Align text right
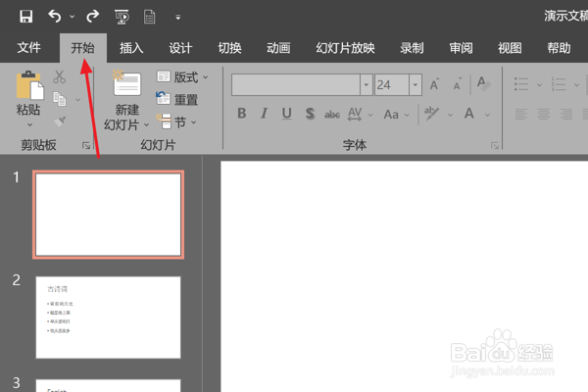 click(565, 114)
